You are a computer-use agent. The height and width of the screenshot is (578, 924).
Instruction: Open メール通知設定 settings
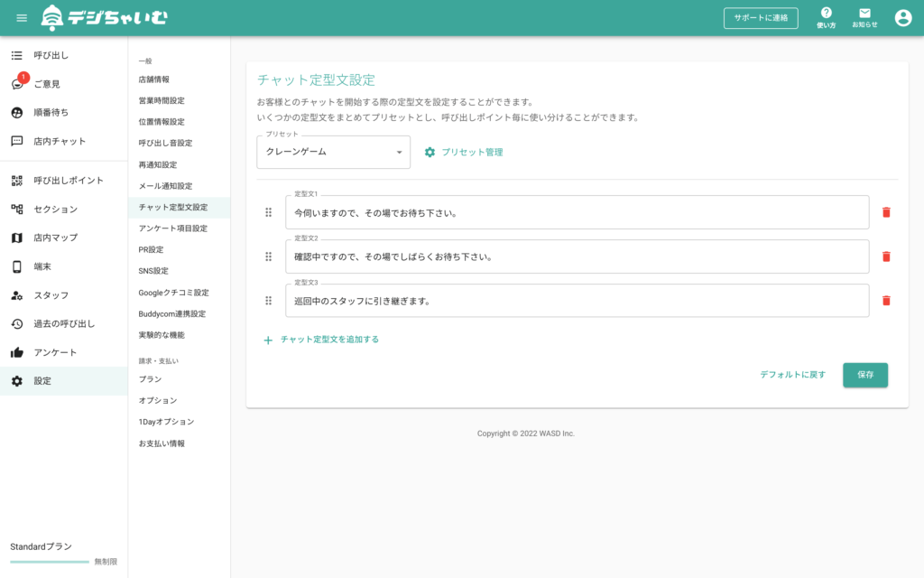pyautogui.click(x=166, y=186)
